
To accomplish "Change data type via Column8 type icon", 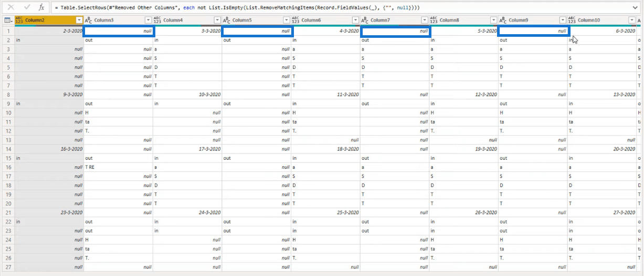I will 434,20.
